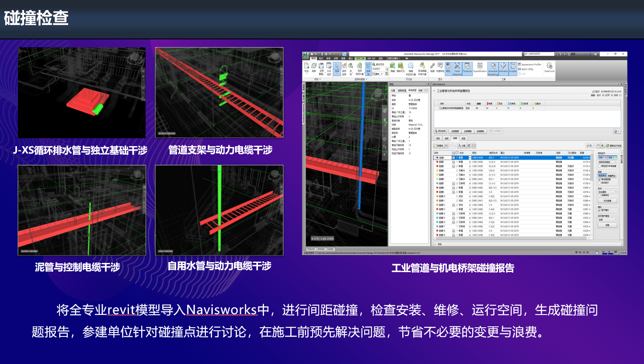Open 全部 view-in-context dropdown
The height and width of the screenshot is (364, 644).
point(607,220)
